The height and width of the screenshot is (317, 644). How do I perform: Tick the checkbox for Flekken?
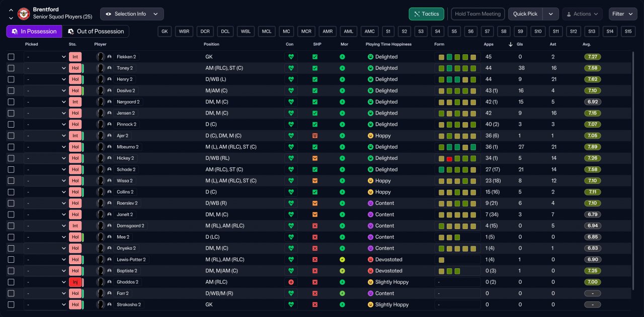point(11,57)
